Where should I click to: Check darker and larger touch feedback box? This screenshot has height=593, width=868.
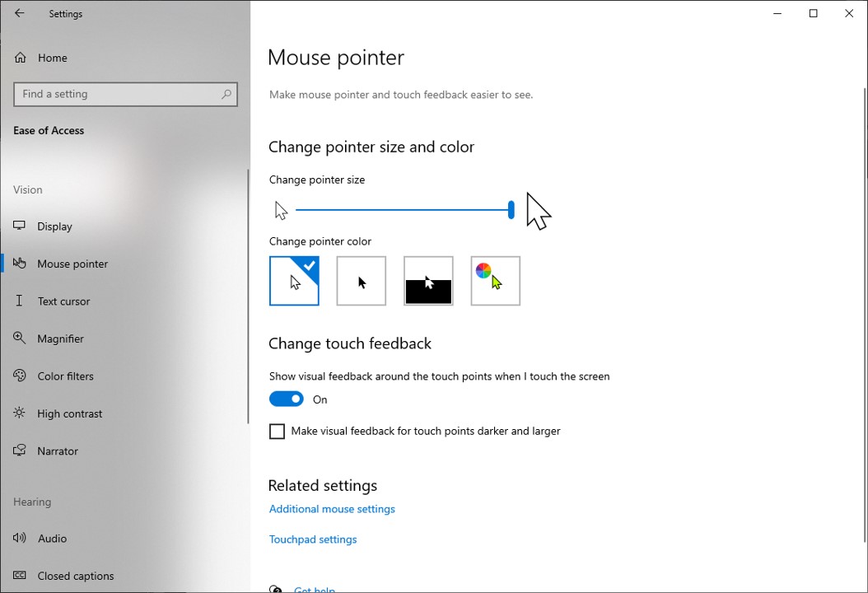tap(278, 432)
